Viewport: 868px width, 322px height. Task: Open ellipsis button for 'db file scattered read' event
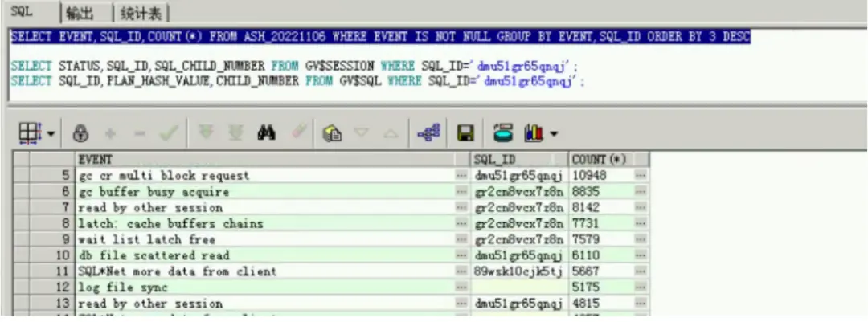pyautogui.click(x=462, y=255)
